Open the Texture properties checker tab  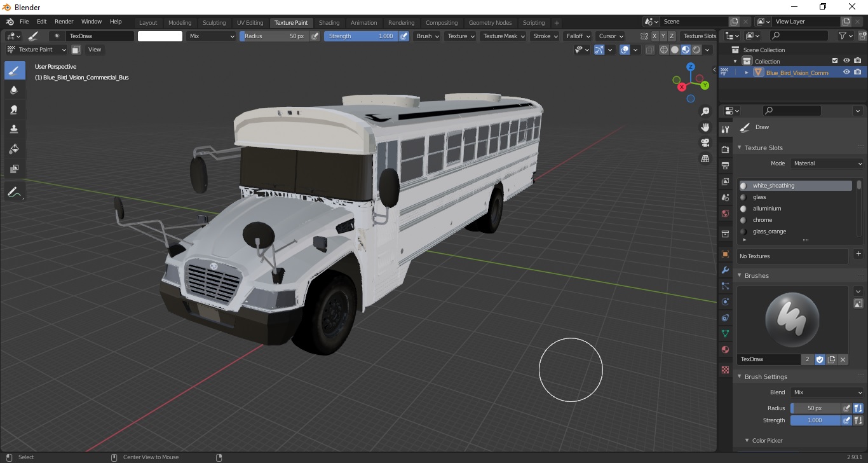click(x=725, y=370)
